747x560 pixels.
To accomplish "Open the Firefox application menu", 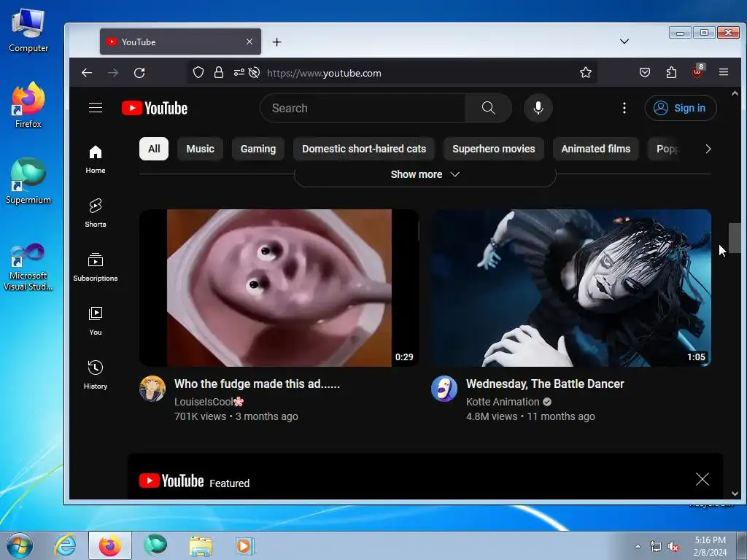I will click(x=724, y=72).
